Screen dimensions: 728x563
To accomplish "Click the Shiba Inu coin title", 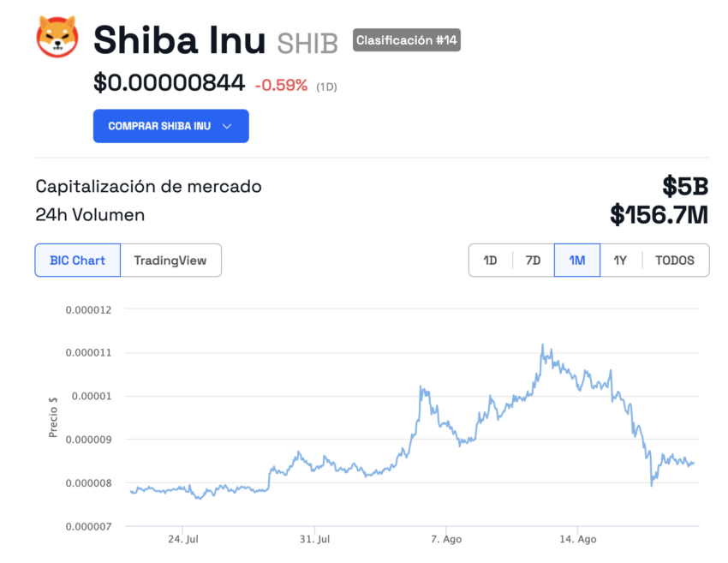I will (x=179, y=40).
